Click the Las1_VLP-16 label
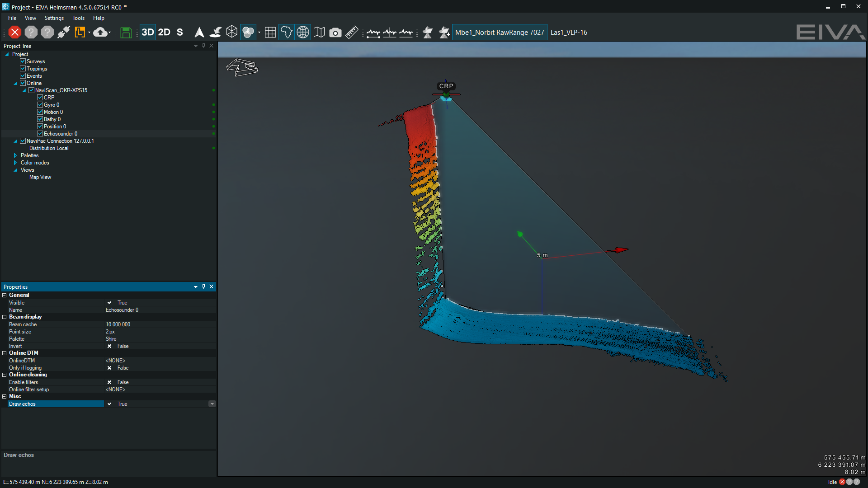868x488 pixels. tap(569, 32)
